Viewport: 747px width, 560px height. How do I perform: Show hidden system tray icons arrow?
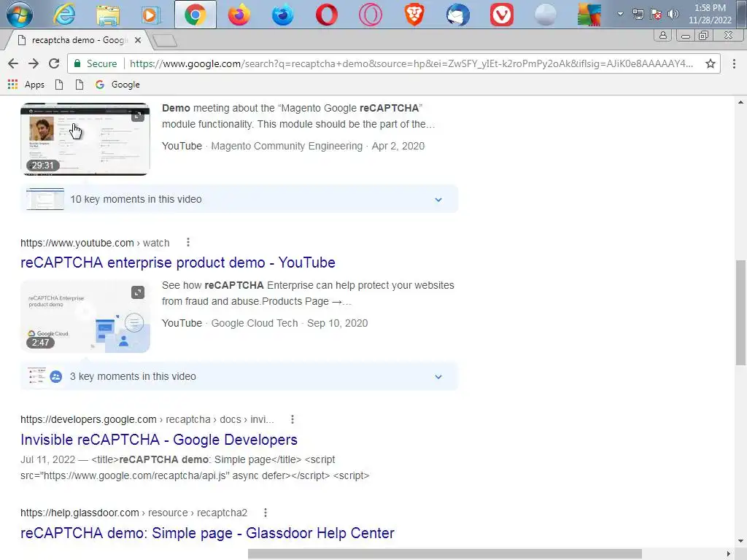(x=620, y=14)
